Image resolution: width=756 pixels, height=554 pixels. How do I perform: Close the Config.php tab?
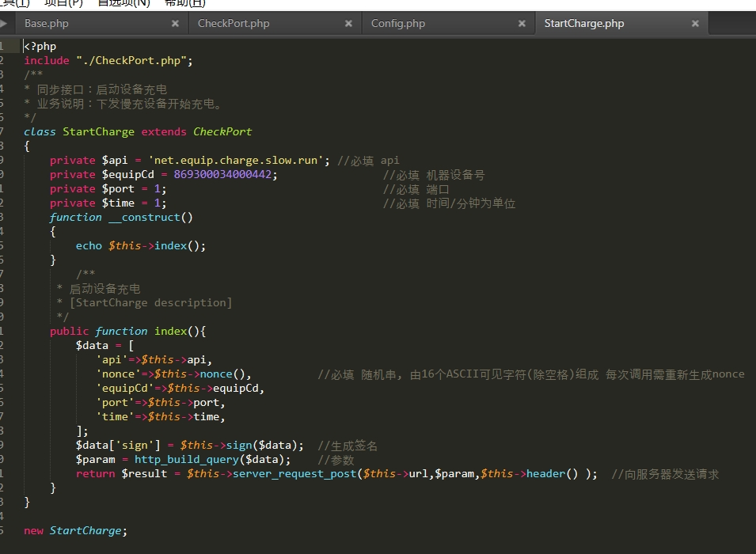(x=522, y=24)
